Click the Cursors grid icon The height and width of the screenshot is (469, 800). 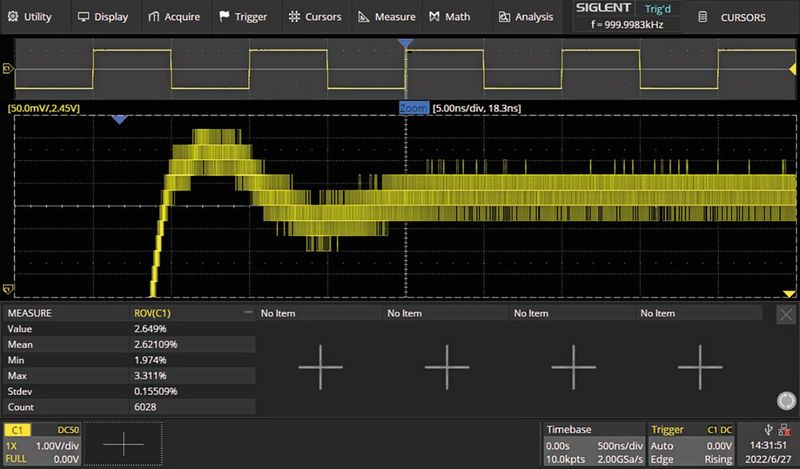(x=294, y=17)
